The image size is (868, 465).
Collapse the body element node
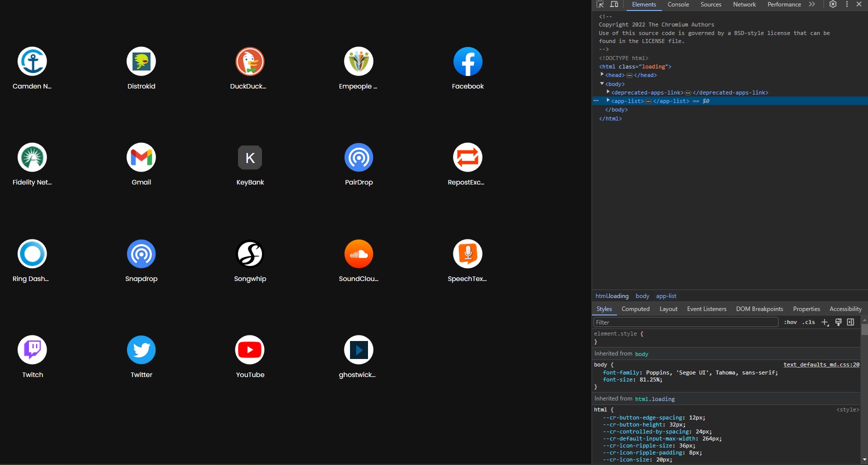click(601, 84)
